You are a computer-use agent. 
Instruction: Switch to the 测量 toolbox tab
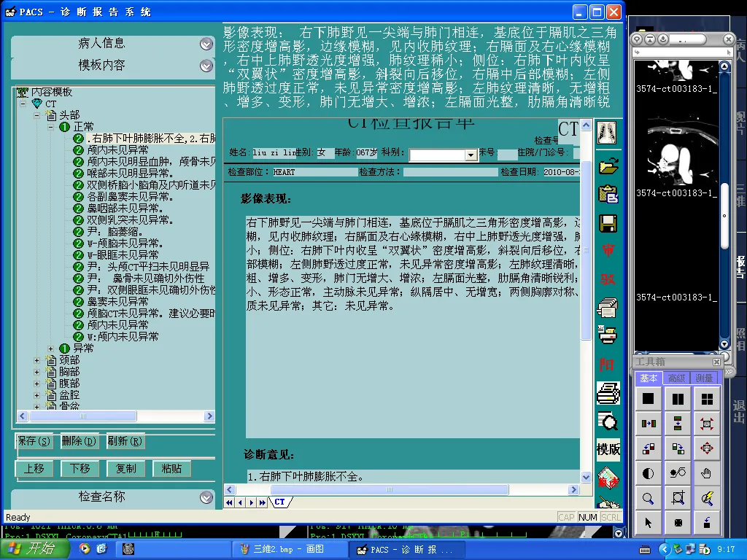704,378
